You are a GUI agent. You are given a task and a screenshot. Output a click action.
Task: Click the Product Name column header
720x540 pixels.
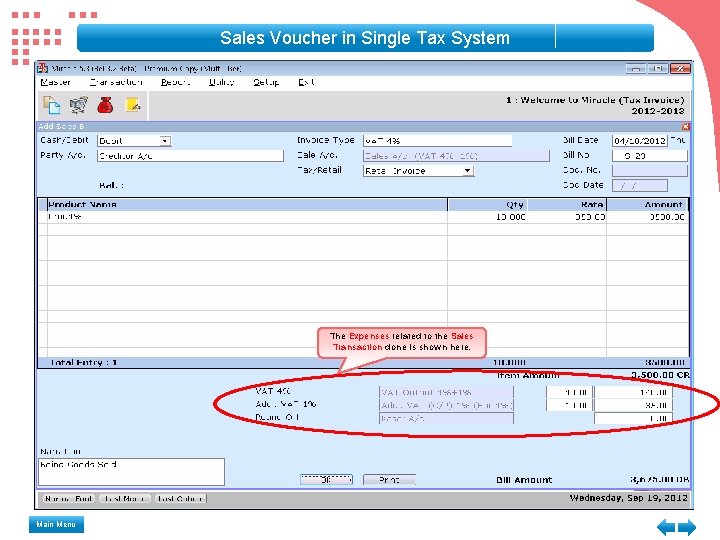pyautogui.click(x=247, y=205)
